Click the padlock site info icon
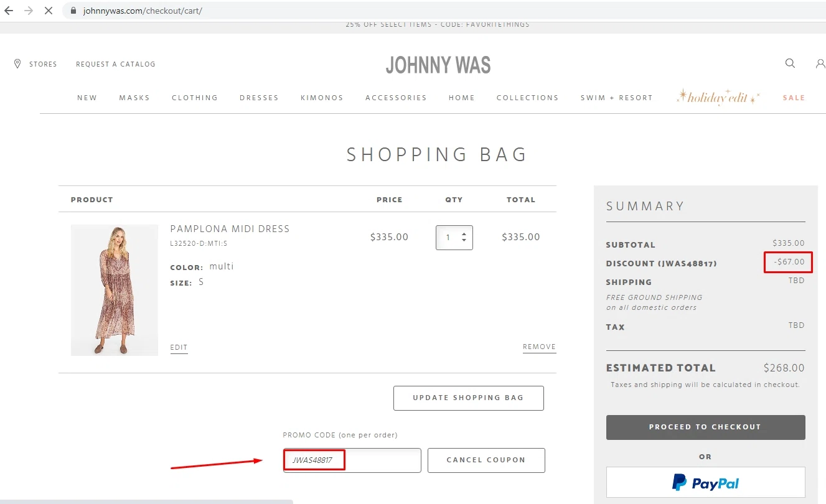 [73, 11]
